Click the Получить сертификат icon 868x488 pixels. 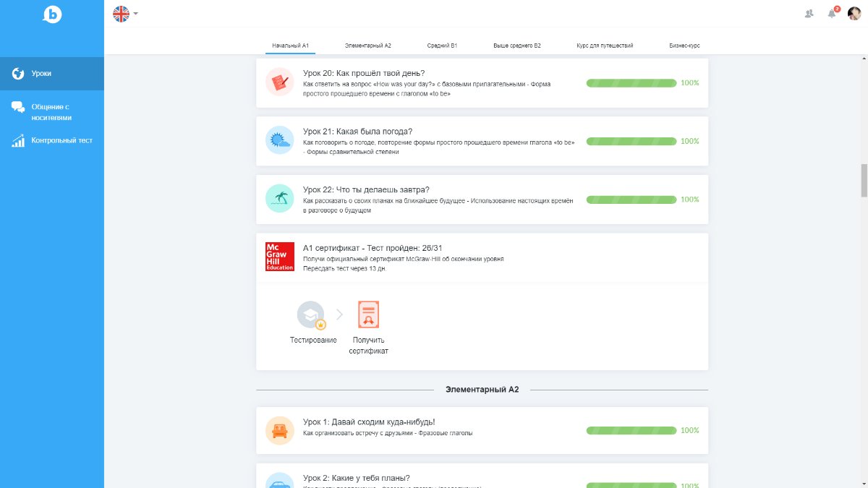(x=369, y=315)
